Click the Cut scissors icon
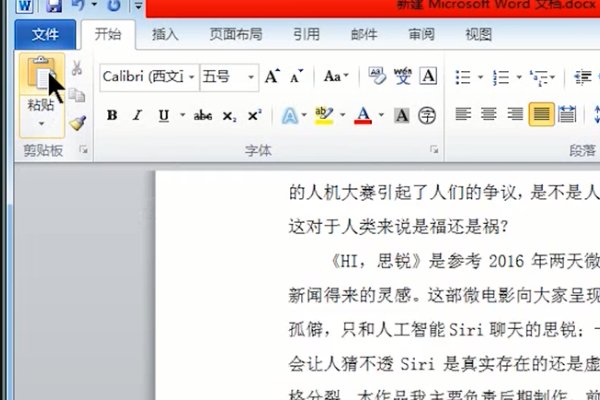 tap(77, 68)
